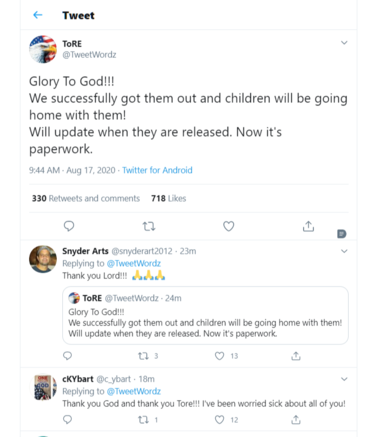
Task: Like the main Glory To God tweet
Action: [228, 226]
